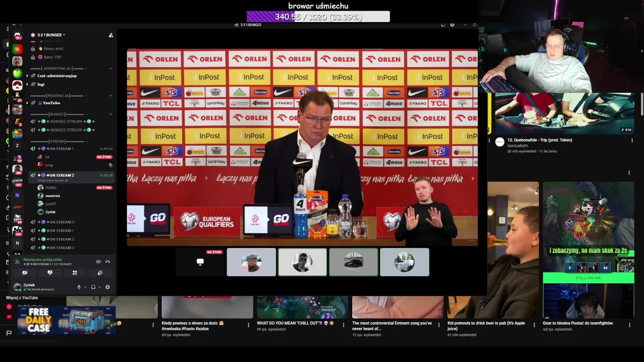Open options for Meduska franio video

pyautogui.click(x=248, y=325)
